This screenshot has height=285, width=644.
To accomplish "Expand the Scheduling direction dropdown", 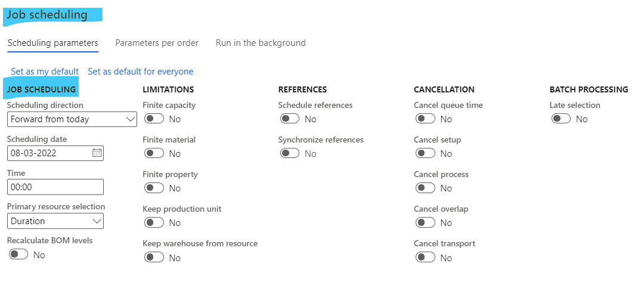I will pyautogui.click(x=72, y=119).
